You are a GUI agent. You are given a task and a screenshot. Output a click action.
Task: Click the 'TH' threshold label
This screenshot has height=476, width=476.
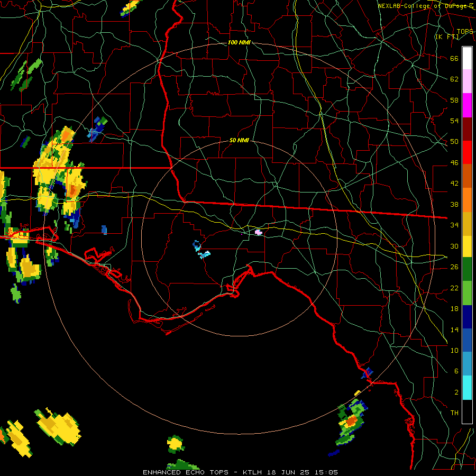pos(454,413)
